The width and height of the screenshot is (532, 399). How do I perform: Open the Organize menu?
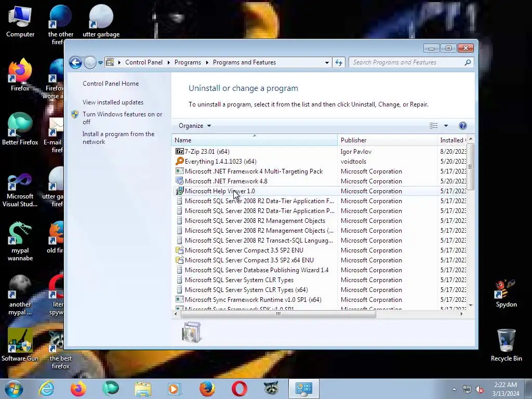click(195, 126)
